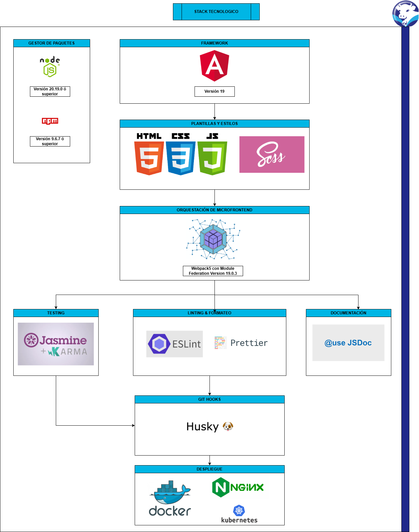This screenshot has height=532, width=419.
Task: Click the FRAMEWORK header
Action: (x=214, y=43)
